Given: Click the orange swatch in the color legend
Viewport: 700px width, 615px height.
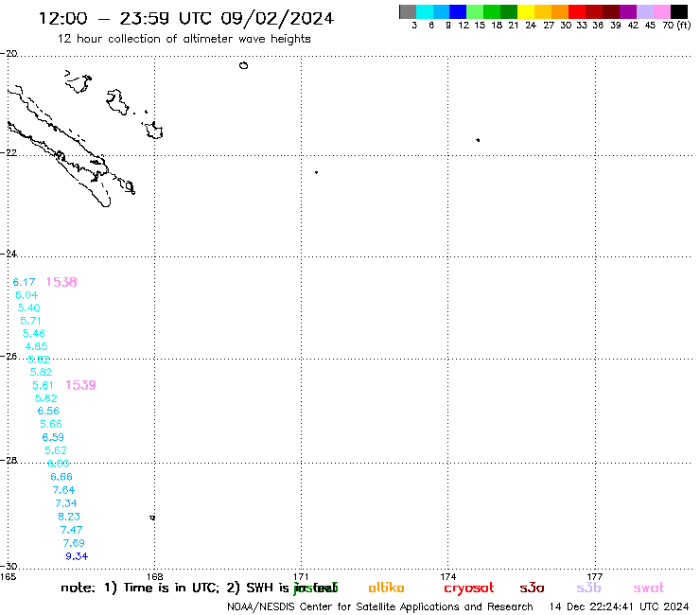Looking at the screenshot, I should pos(560,11).
